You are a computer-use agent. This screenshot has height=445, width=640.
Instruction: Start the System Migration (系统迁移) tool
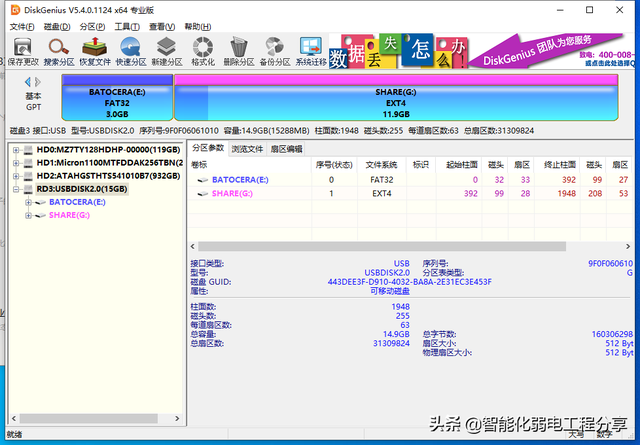[311, 51]
